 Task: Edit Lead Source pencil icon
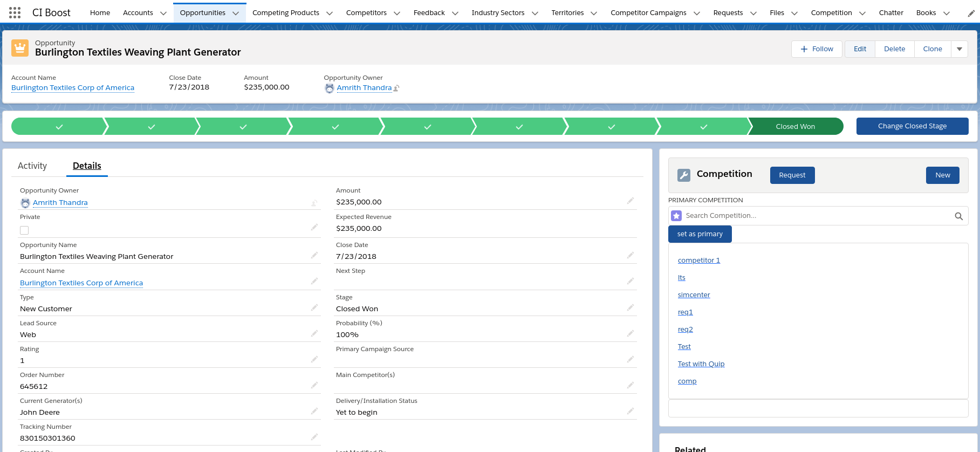point(314,334)
